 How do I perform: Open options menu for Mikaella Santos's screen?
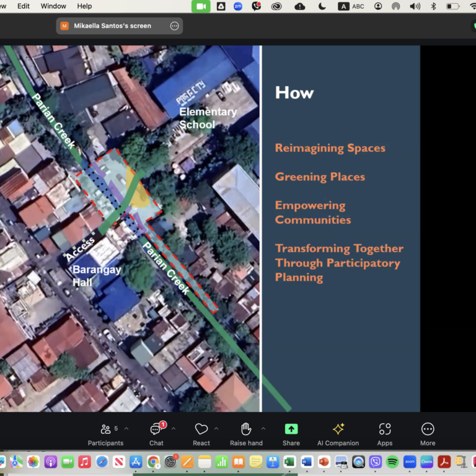(174, 26)
